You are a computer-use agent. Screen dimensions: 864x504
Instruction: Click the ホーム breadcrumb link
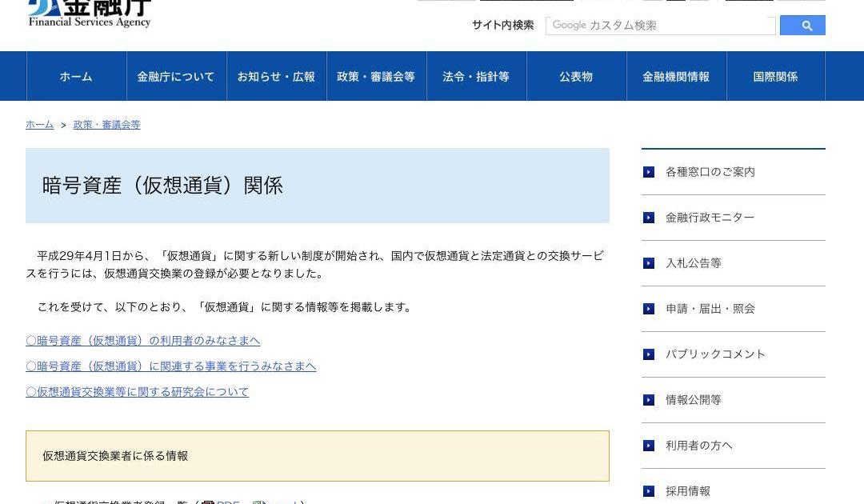(x=39, y=125)
